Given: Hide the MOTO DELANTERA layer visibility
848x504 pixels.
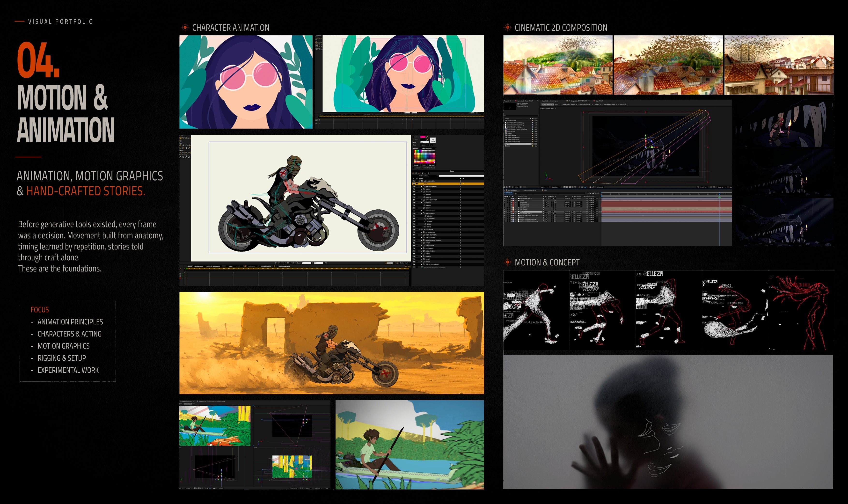Looking at the screenshot, I should pyautogui.click(x=414, y=181).
